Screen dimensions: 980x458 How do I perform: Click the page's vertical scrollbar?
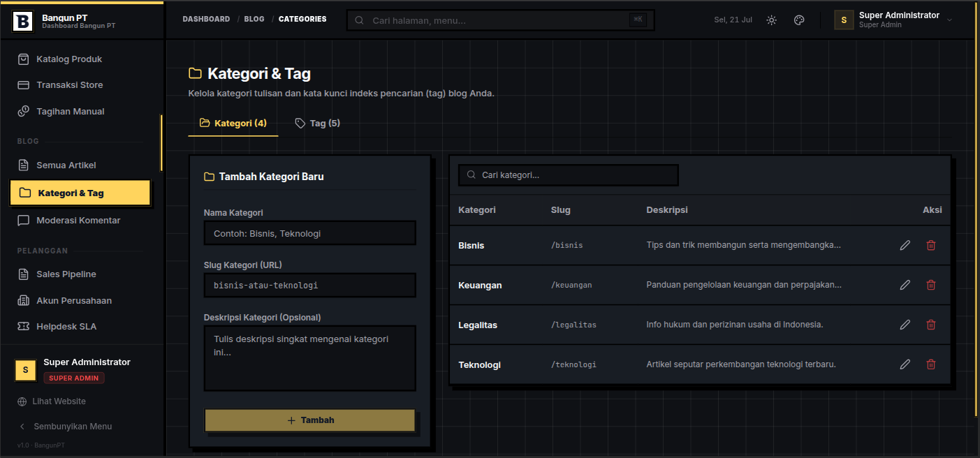(x=976, y=228)
